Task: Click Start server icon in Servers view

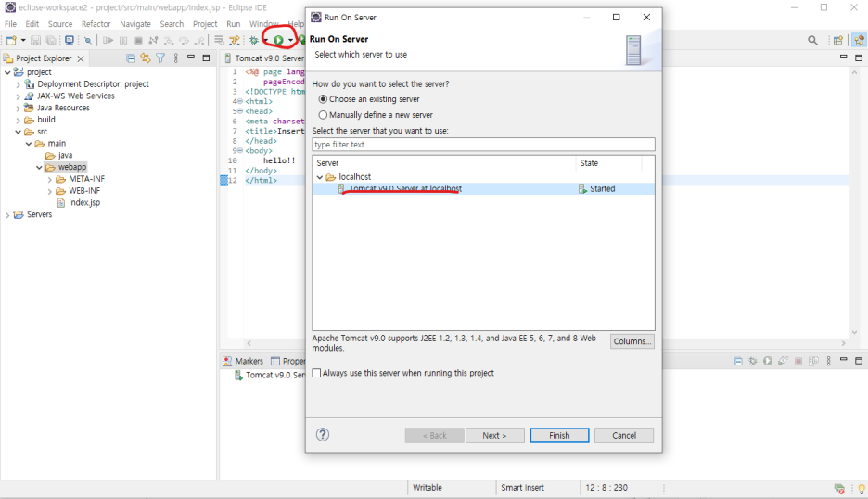Action: coord(768,361)
